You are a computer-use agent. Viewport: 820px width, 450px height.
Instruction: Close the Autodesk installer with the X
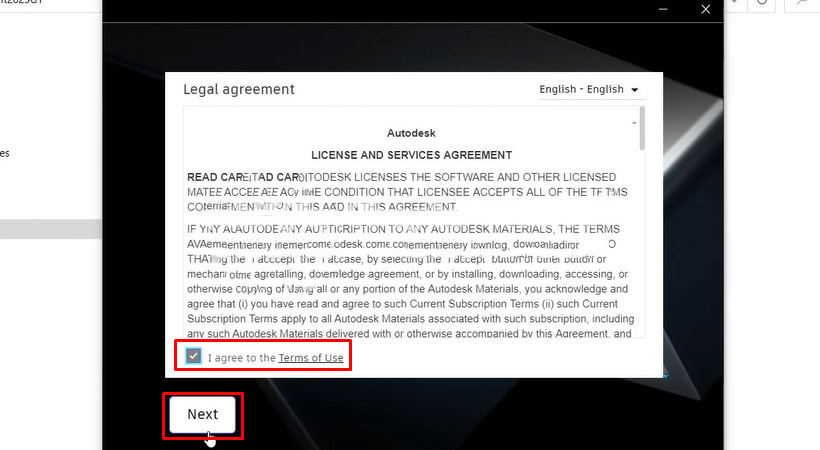click(x=705, y=9)
